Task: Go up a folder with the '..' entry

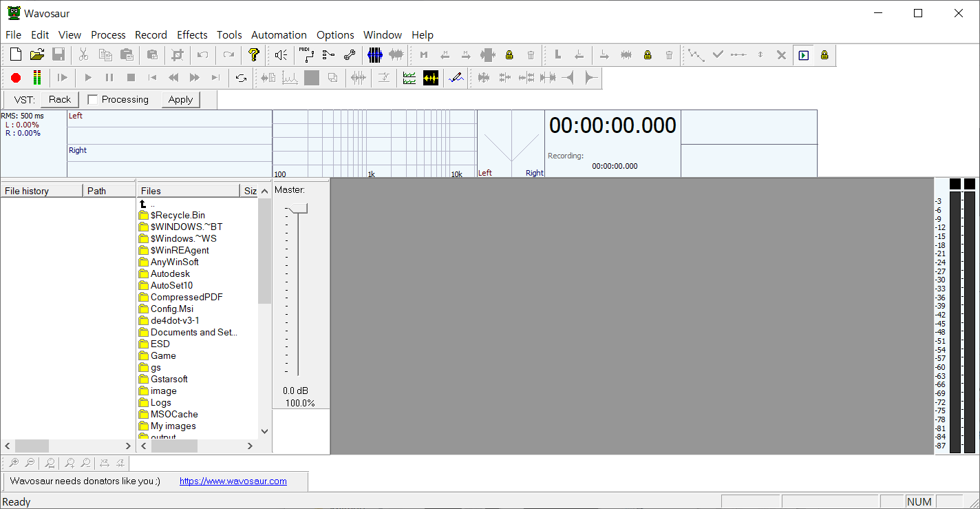Action: click(x=147, y=204)
